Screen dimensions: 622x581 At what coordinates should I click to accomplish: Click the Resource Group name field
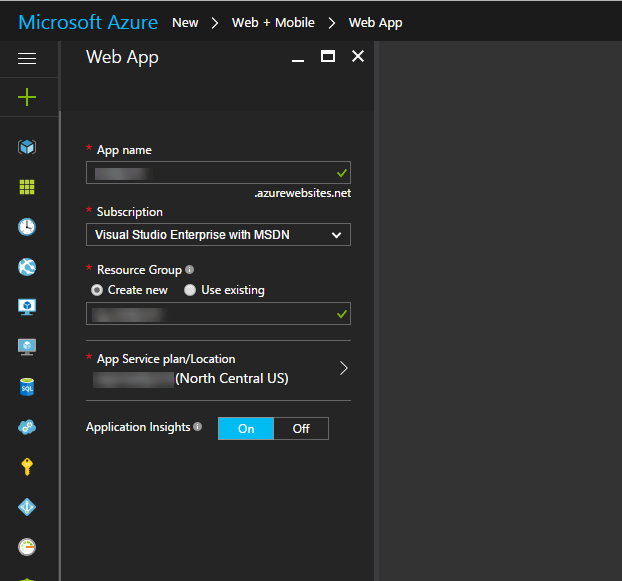tap(218, 314)
